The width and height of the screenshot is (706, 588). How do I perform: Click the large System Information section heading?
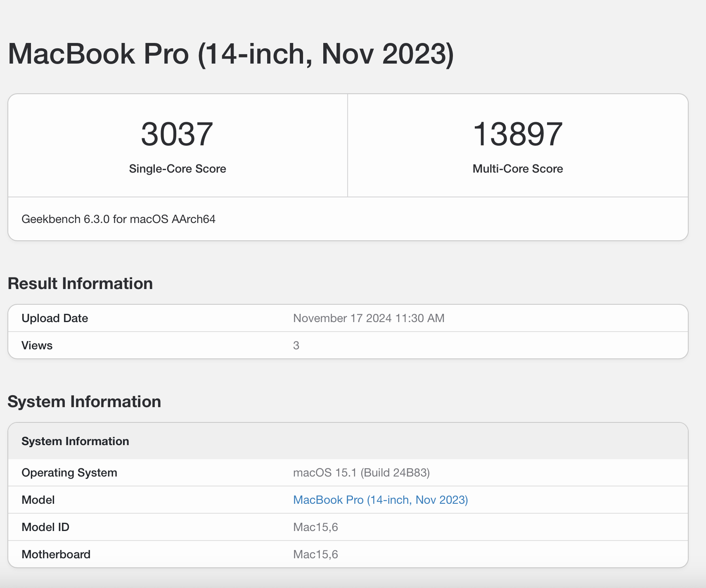(84, 402)
